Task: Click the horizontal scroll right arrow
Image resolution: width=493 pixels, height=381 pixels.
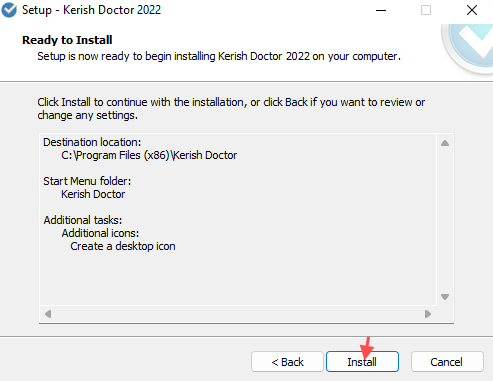Action: [x=428, y=314]
